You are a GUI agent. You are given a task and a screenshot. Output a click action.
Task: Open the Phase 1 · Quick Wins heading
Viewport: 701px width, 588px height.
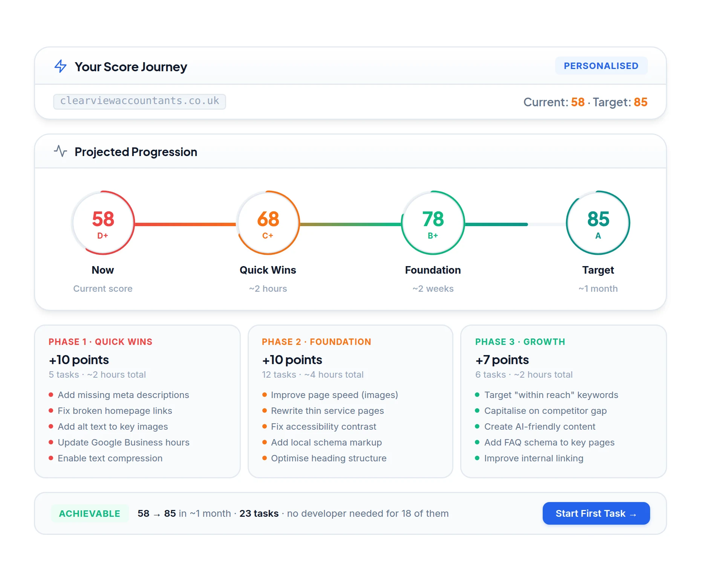pyautogui.click(x=100, y=342)
